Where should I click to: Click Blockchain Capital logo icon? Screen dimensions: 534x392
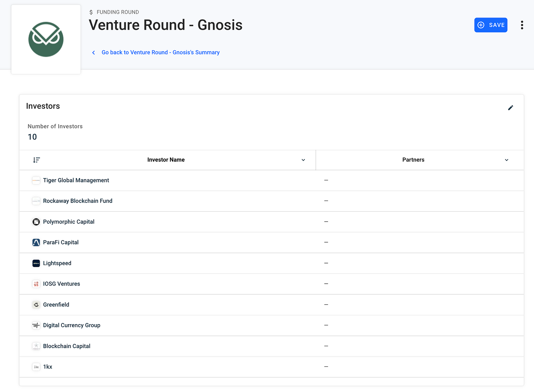pyautogui.click(x=36, y=346)
